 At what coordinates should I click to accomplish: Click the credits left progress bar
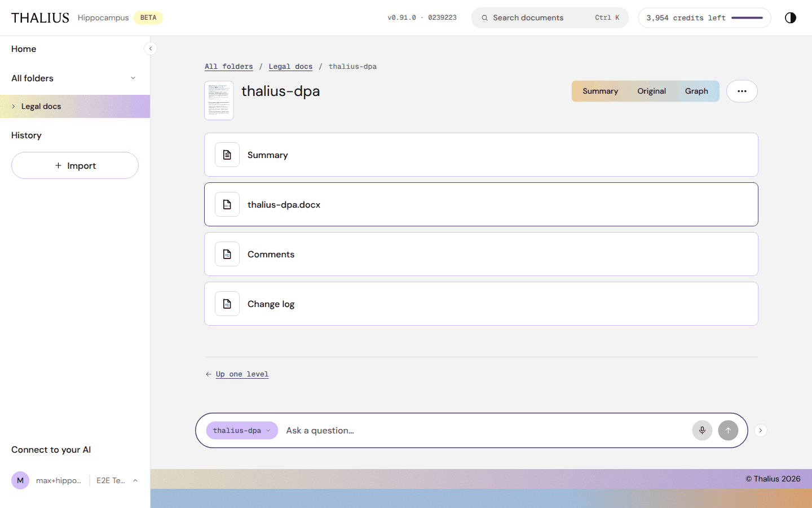coord(747,18)
